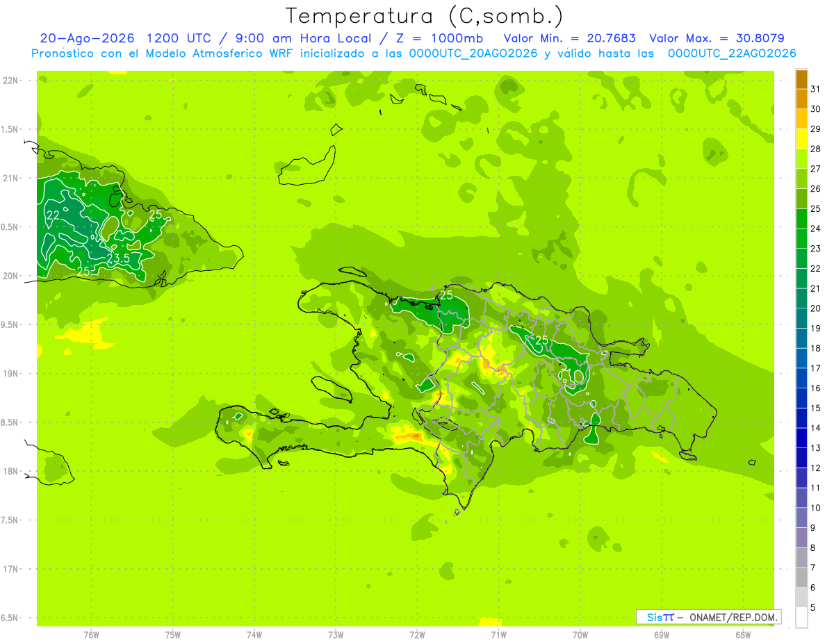Click the '17N' latitude axis label

(x=11, y=569)
